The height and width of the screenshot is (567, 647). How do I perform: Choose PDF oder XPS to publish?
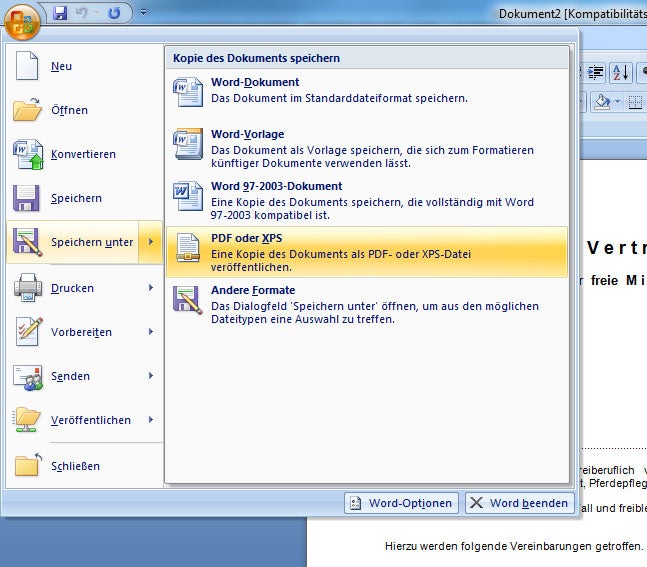tap(367, 252)
